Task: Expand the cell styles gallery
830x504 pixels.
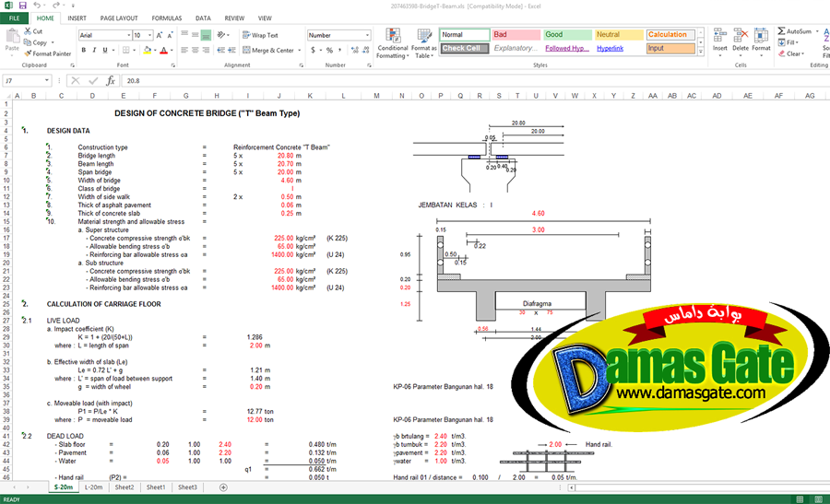Action: point(700,52)
